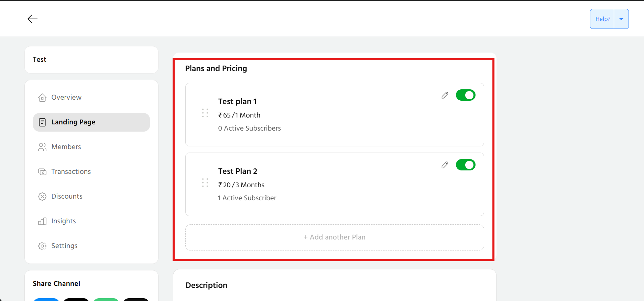Screen dimensions: 644x301
Task: Expand the Help dropdown arrow
Action: [621, 19]
